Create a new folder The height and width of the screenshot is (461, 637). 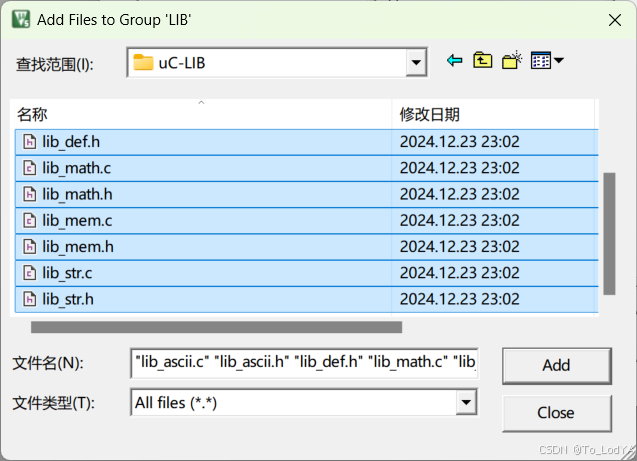point(511,61)
